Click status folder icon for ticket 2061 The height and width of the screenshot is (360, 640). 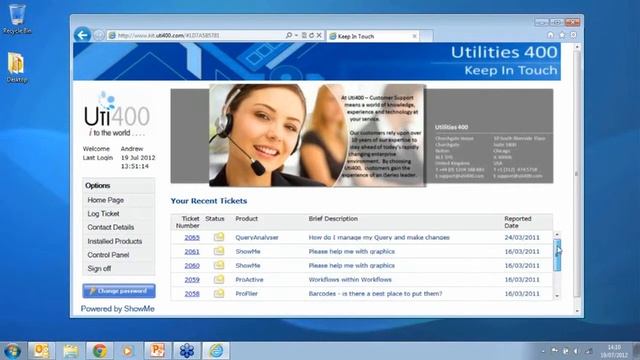pos(219,251)
